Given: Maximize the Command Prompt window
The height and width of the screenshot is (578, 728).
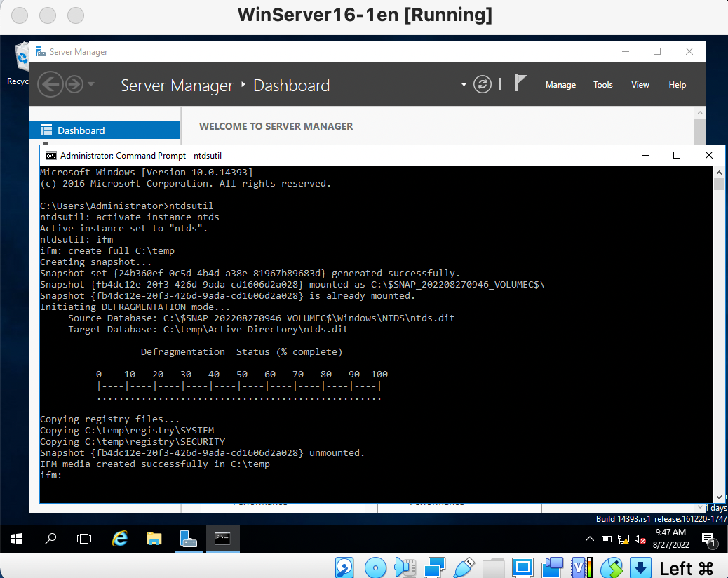Looking at the screenshot, I should [x=677, y=155].
